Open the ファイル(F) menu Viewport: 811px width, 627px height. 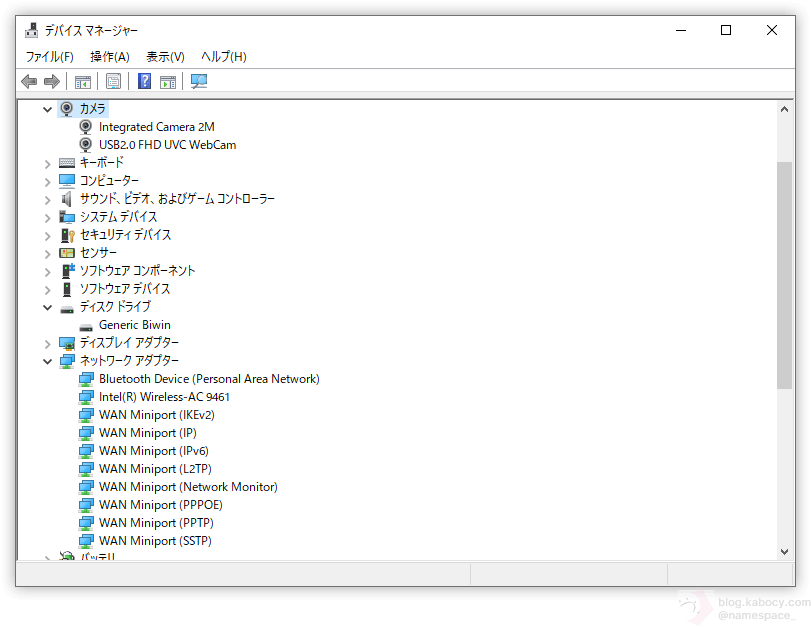(50, 57)
